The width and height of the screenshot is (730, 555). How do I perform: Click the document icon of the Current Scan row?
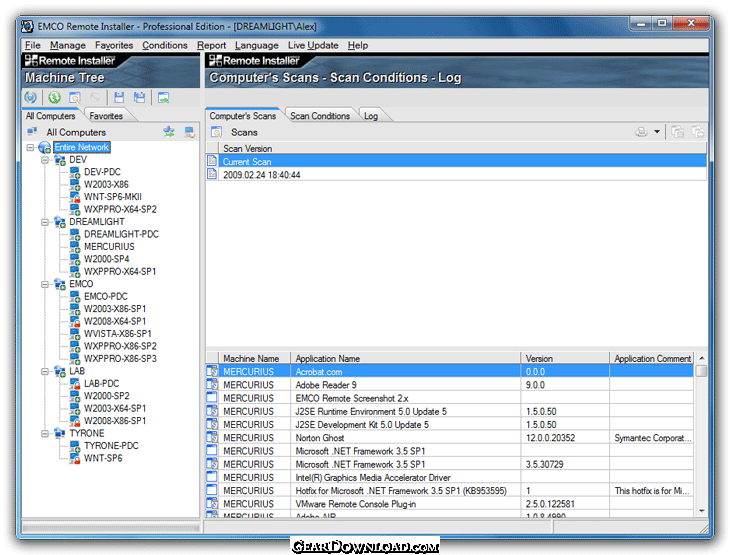(x=212, y=161)
